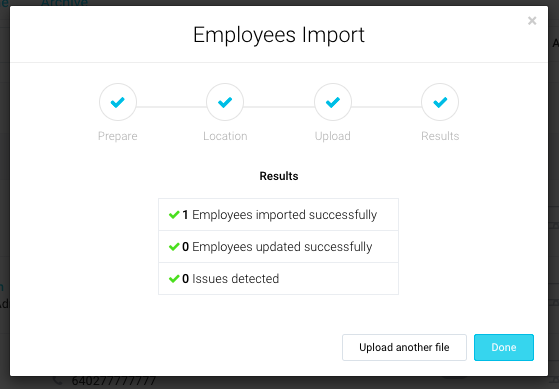The image size is (559, 389).
Task: Click green check beside Issues detected
Action: click(x=174, y=279)
